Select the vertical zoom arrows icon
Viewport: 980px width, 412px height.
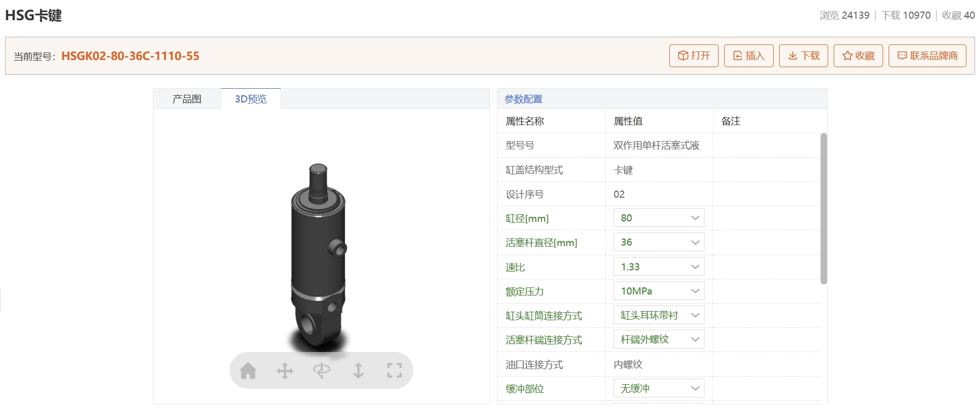[x=358, y=371]
